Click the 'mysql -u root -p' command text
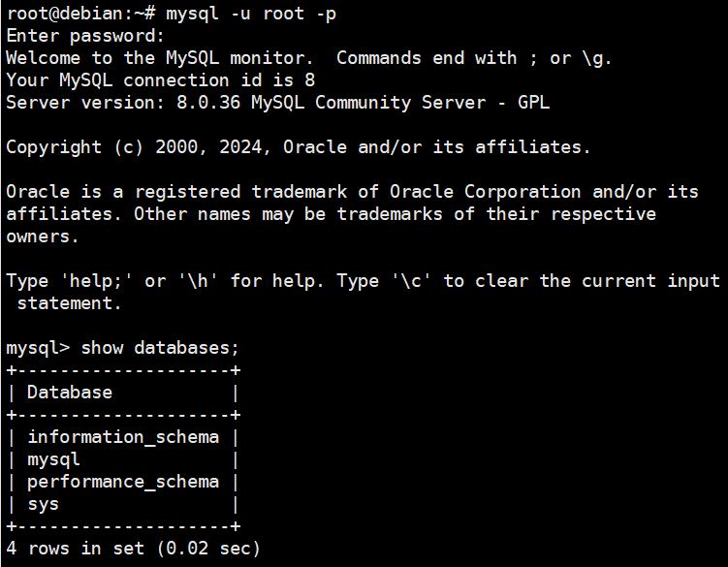728x567 pixels. tap(251, 14)
